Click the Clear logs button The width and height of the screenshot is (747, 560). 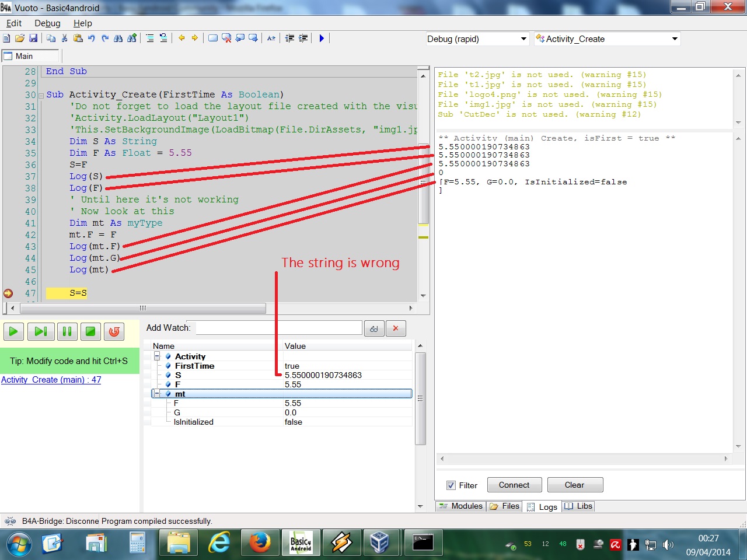pyautogui.click(x=574, y=485)
